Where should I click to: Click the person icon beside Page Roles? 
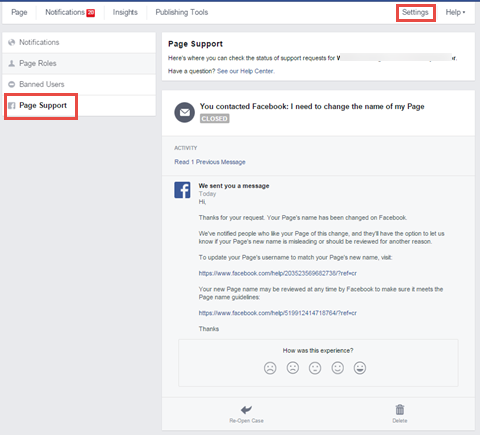click(x=12, y=63)
